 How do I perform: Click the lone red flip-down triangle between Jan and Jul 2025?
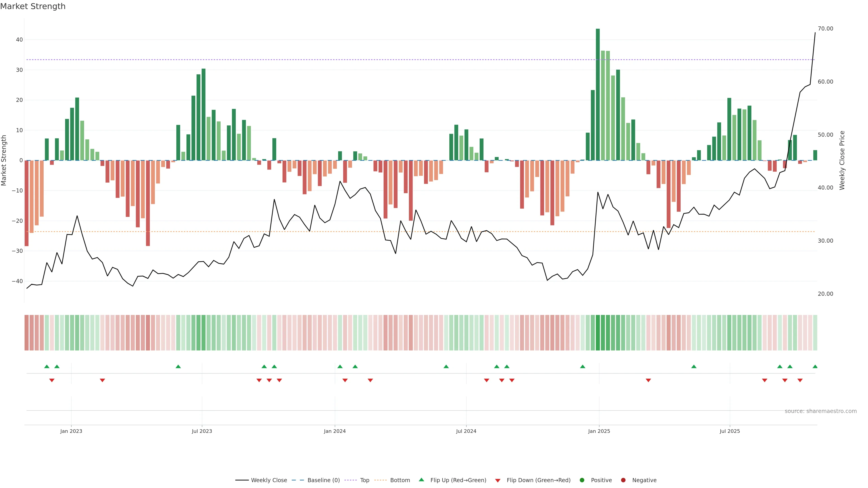point(648,380)
